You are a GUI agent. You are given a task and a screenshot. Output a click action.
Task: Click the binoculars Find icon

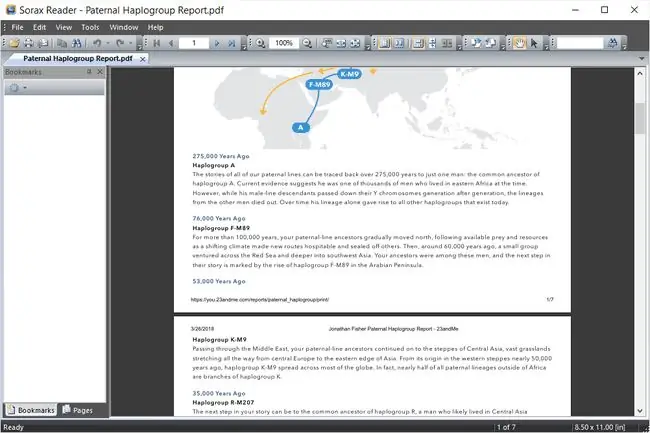click(x=76, y=43)
